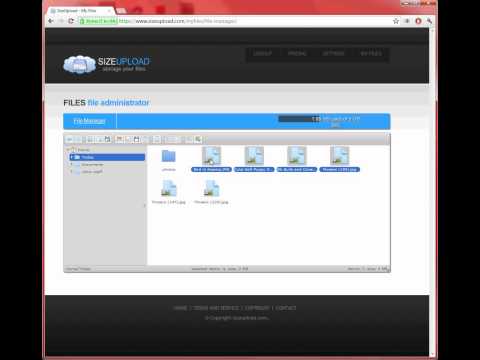480x360 pixels.
Task: Open the COPYRIGHT footer link
Action: click(257, 308)
